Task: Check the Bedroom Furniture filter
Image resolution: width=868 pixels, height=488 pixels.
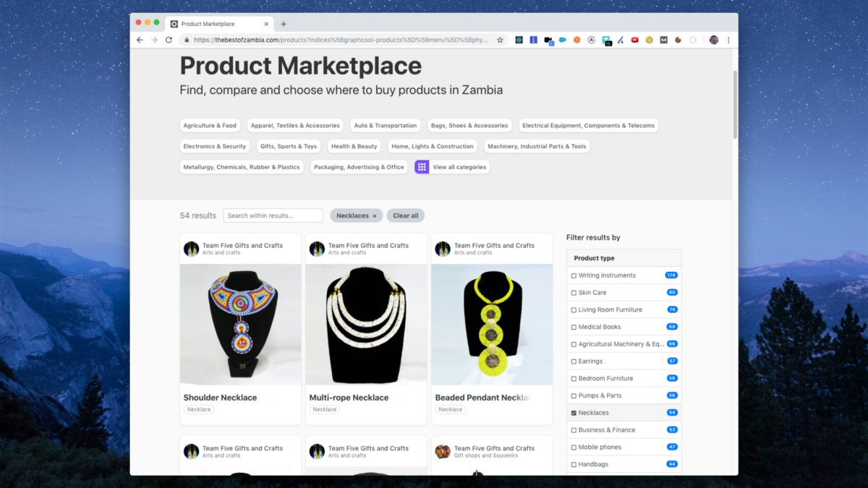Action: [x=574, y=379]
